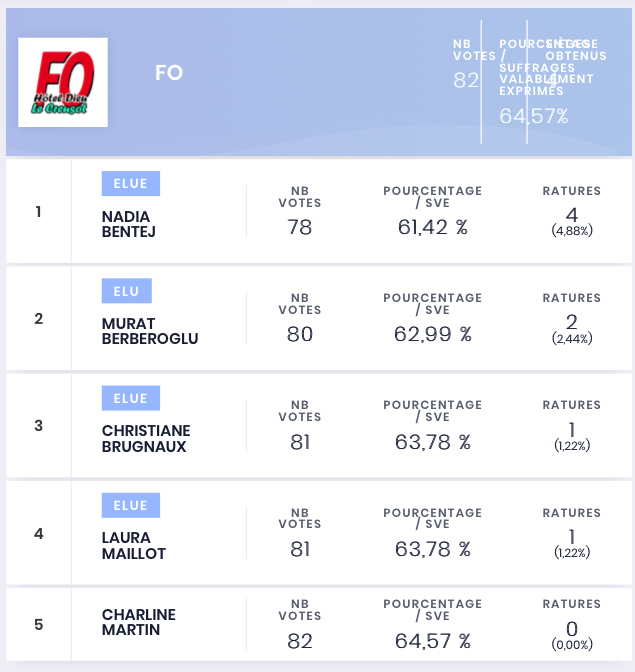Viewport: 635px width, 672px height.
Task: Click the ELUE badge above Laura Maillot
Action: pyautogui.click(x=131, y=505)
